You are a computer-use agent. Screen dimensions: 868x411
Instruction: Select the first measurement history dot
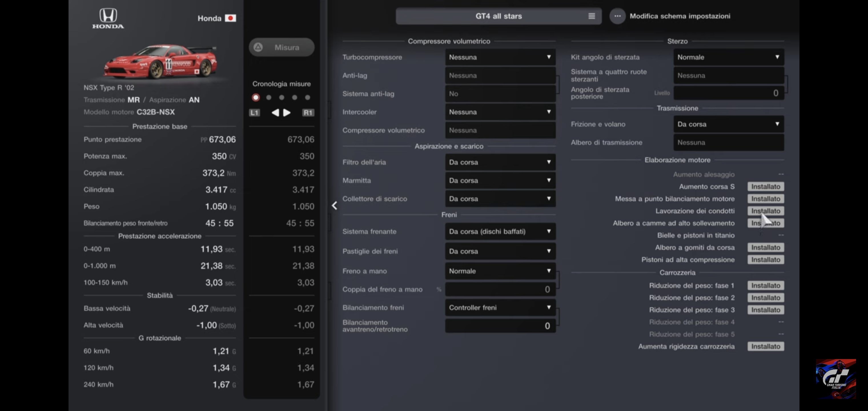click(x=256, y=98)
